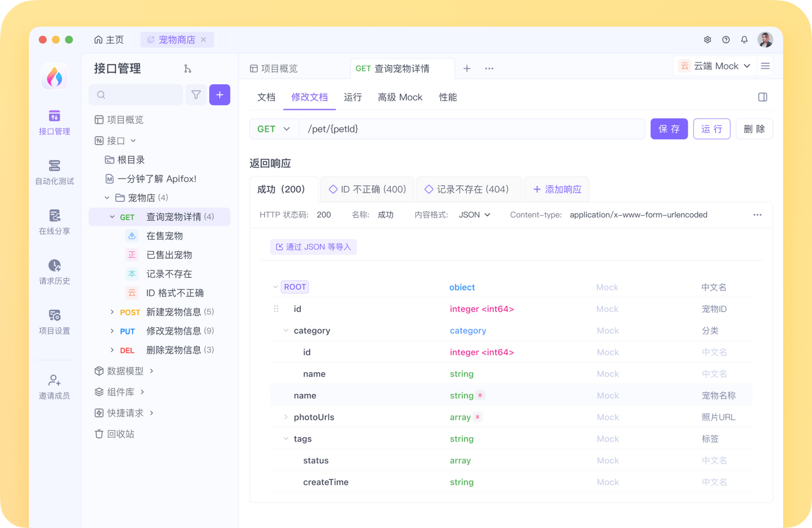812x528 pixels.
Task: Open the GET method dropdown
Action: (x=273, y=128)
